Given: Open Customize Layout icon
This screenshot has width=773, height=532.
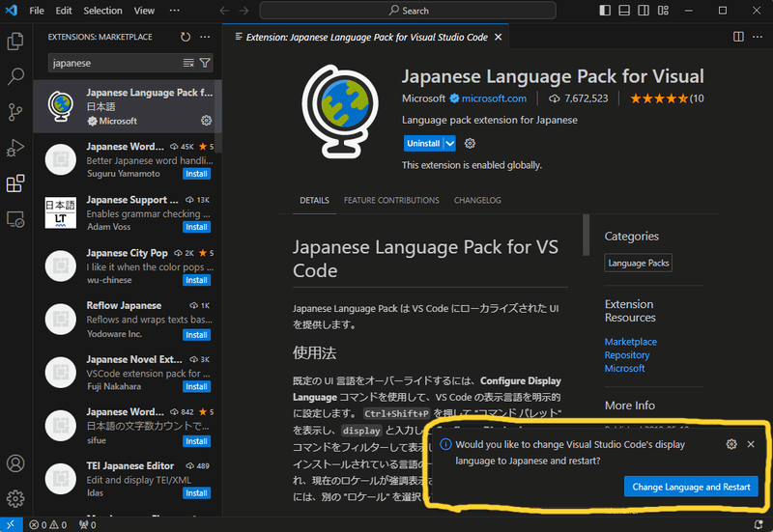Looking at the screenshot, I should coord(663,11).
